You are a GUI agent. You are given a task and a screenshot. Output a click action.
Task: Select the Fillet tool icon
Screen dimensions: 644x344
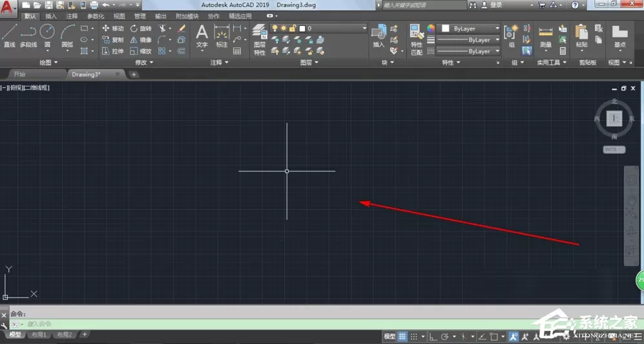[x=162, y=40]
